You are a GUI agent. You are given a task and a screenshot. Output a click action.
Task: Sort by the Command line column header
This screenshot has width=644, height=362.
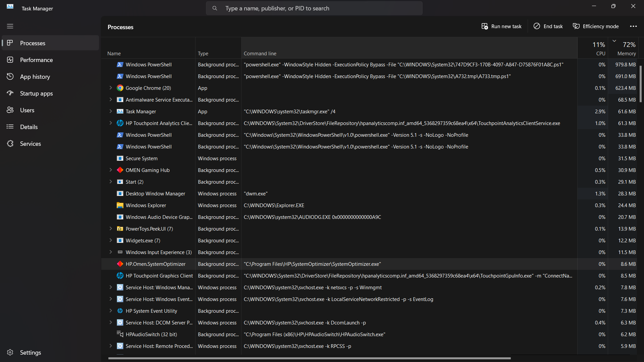[x=409, y=48]
